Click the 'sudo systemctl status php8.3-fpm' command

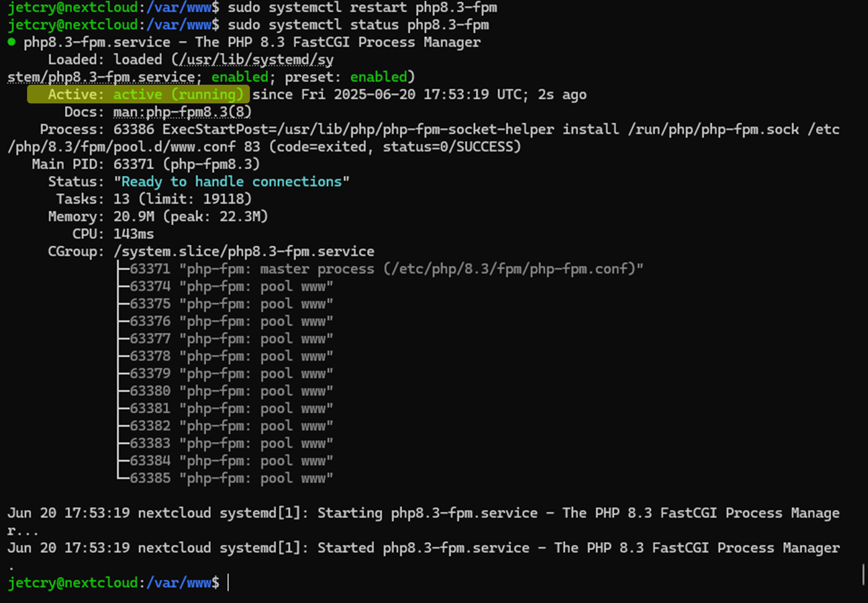pos(358,25)
